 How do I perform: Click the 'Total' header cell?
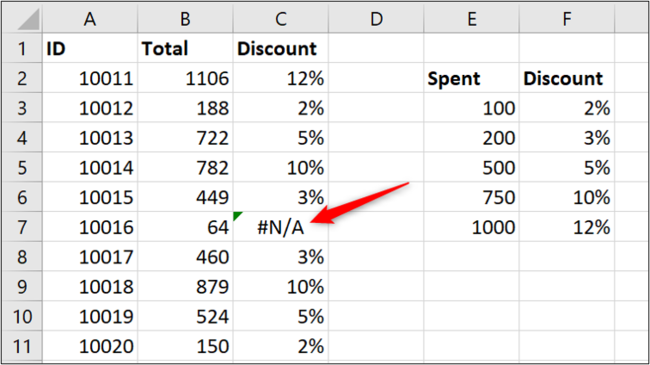[x=185, y=48]
